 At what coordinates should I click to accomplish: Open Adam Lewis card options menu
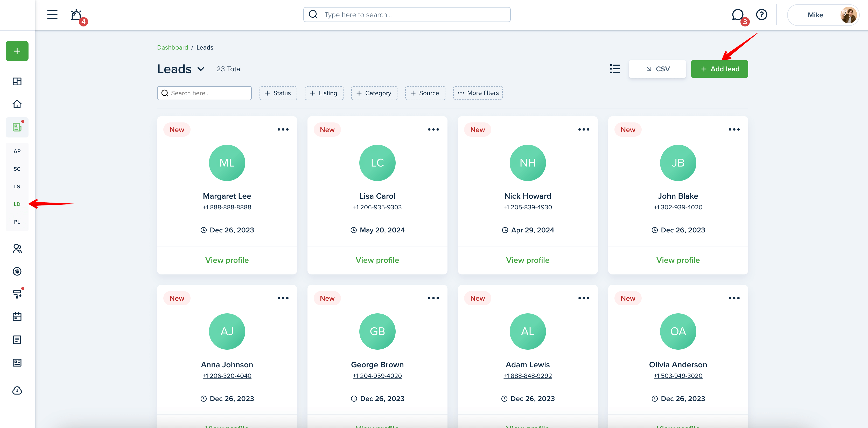(584, 298)
